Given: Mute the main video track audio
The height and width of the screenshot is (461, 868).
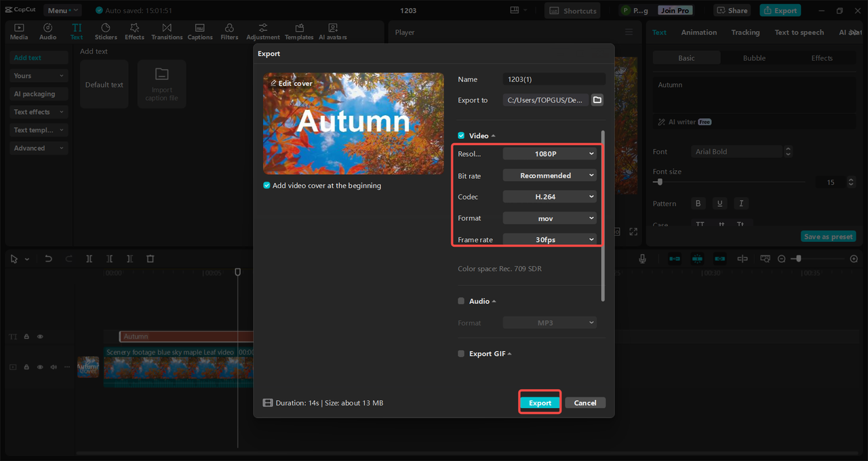Looking at the screenshot, I should [x=54, y=367].
